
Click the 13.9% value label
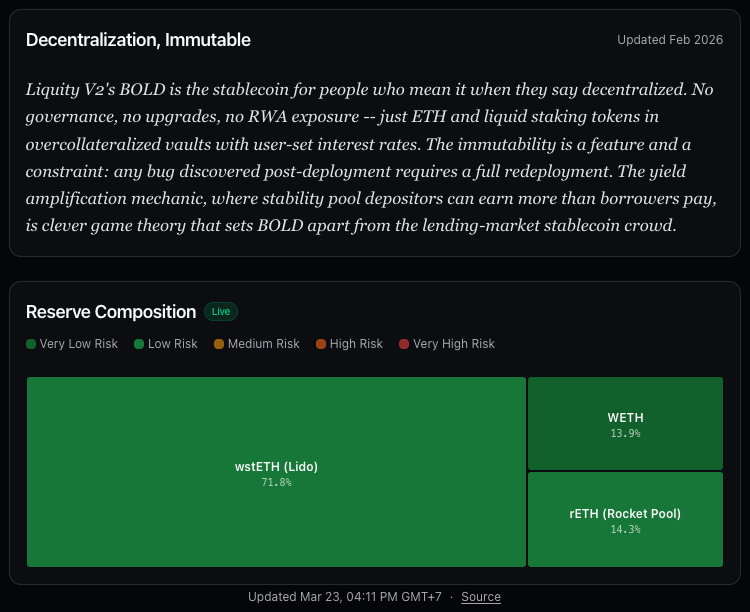click(x=625, y=434)
